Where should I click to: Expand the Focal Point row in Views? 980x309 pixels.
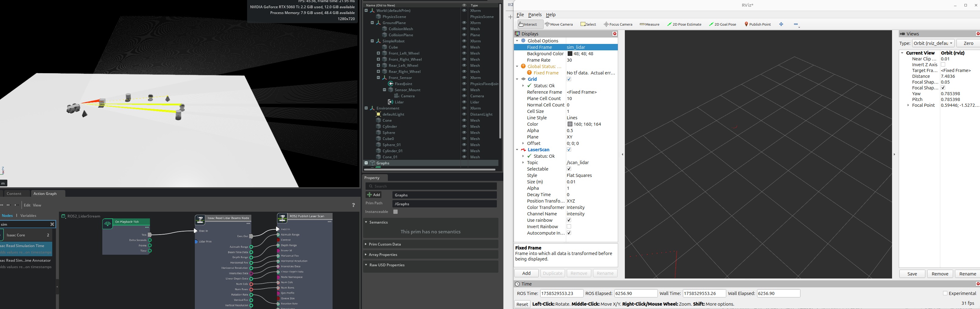(x=908, y=105)
